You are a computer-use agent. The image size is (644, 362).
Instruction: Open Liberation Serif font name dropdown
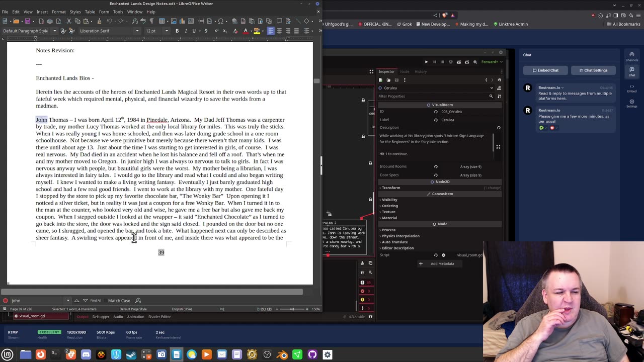(137, 31)
